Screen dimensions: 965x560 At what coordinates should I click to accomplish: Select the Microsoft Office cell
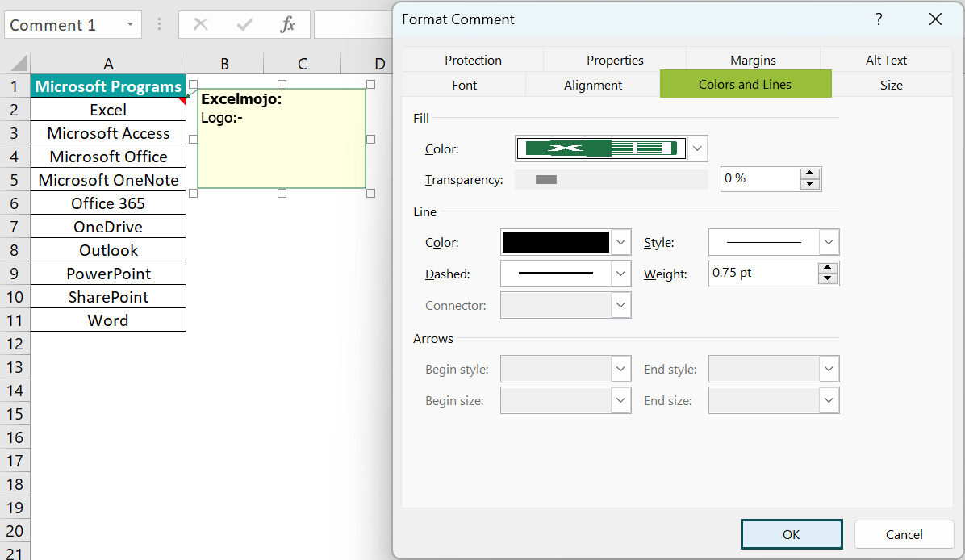[107, 157]
